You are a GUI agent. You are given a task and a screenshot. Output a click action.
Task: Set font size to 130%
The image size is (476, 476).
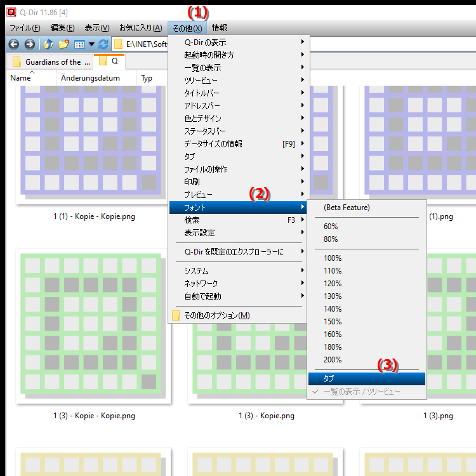click(x=367, y=296)
